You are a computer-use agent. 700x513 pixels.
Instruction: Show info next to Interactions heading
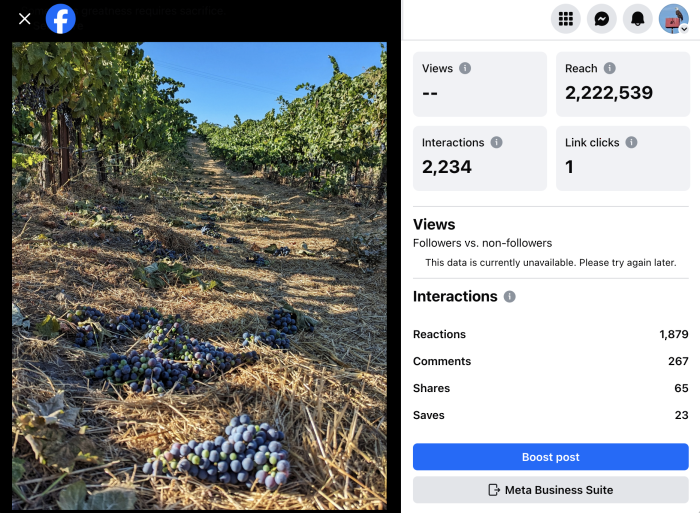pyautogui.click(x=510, y=297)
